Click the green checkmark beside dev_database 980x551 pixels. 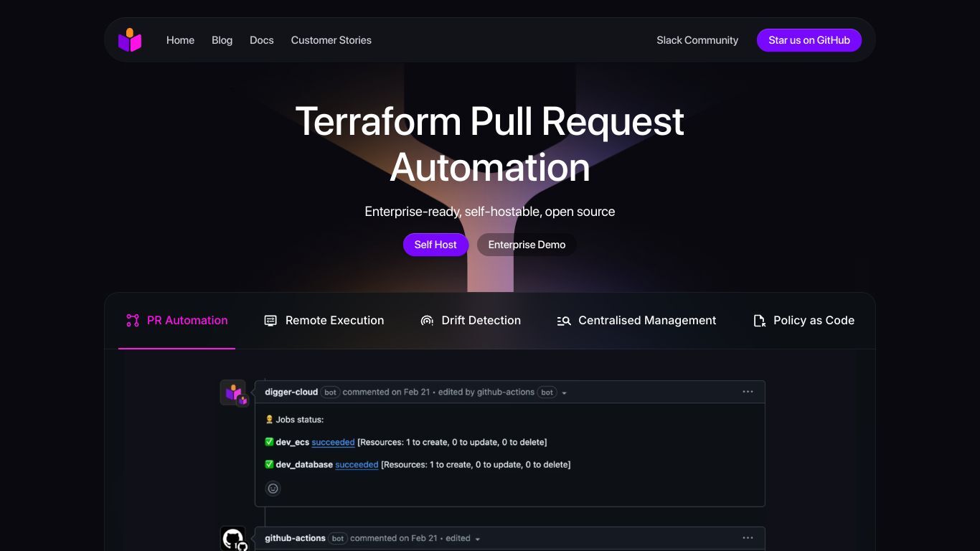click(x=269, y=464)
